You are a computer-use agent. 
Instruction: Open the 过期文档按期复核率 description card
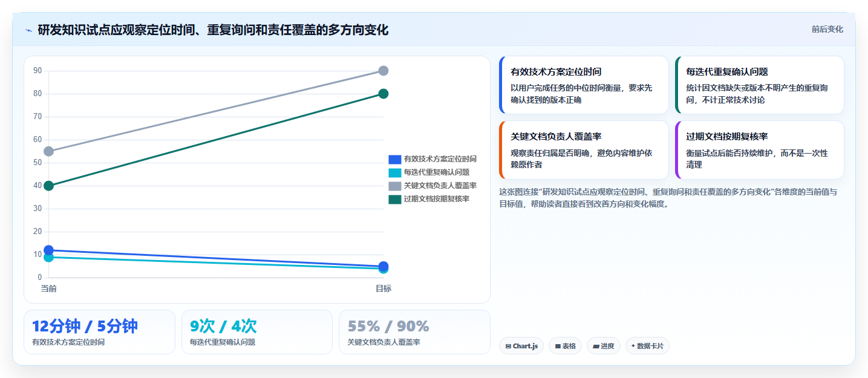(x=759, y=150)
